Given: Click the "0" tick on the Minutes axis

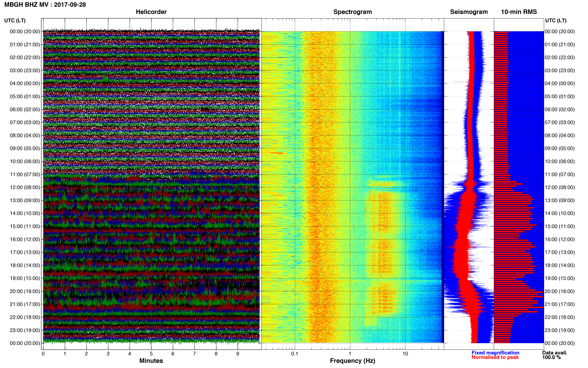Looking at the screenshot, I should coord(43,354).
